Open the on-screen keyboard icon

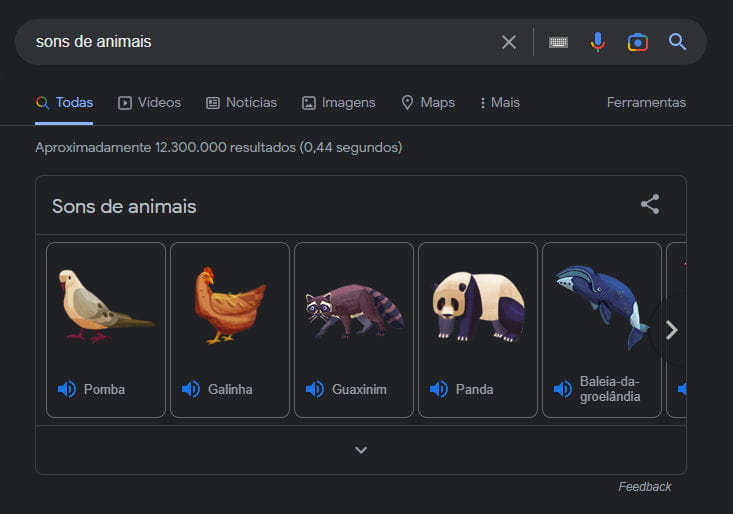(558, 43)
